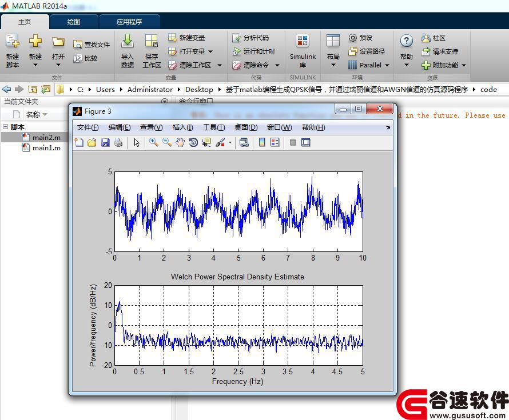Open the 名称 column sort dropdown
Image resolution: width=509 pixels, height=420 pixels.
coord(45,114)
